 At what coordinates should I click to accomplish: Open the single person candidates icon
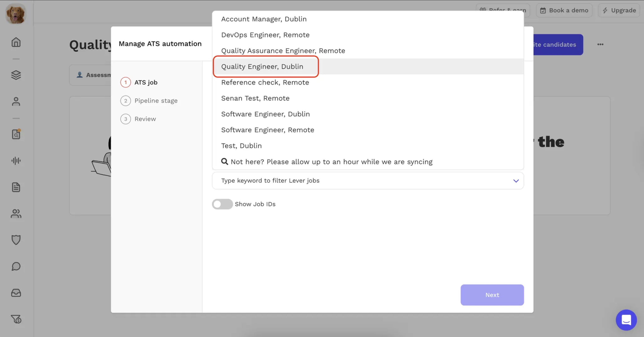point(16,101)
